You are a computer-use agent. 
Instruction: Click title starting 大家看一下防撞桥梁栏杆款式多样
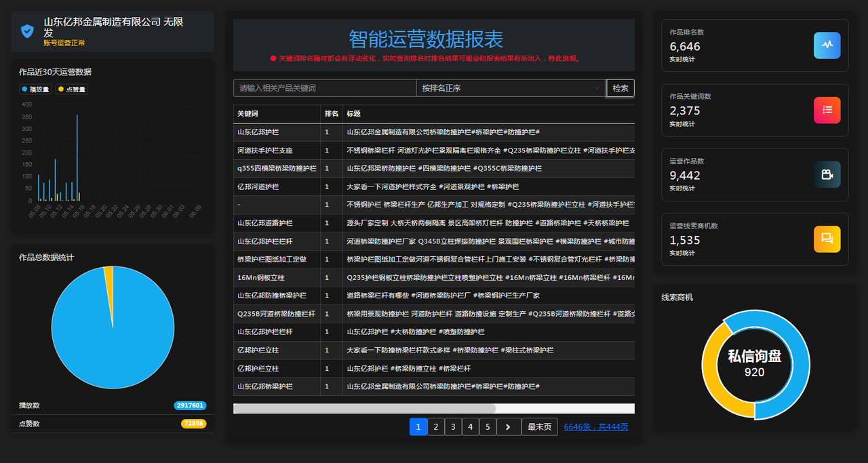click(450, 350)
